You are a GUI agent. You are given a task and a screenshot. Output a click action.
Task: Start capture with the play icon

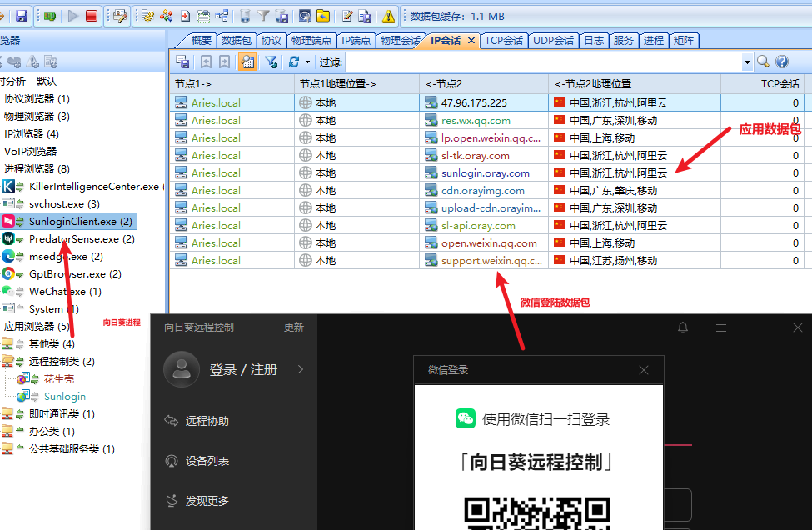[x=73, y=16]
